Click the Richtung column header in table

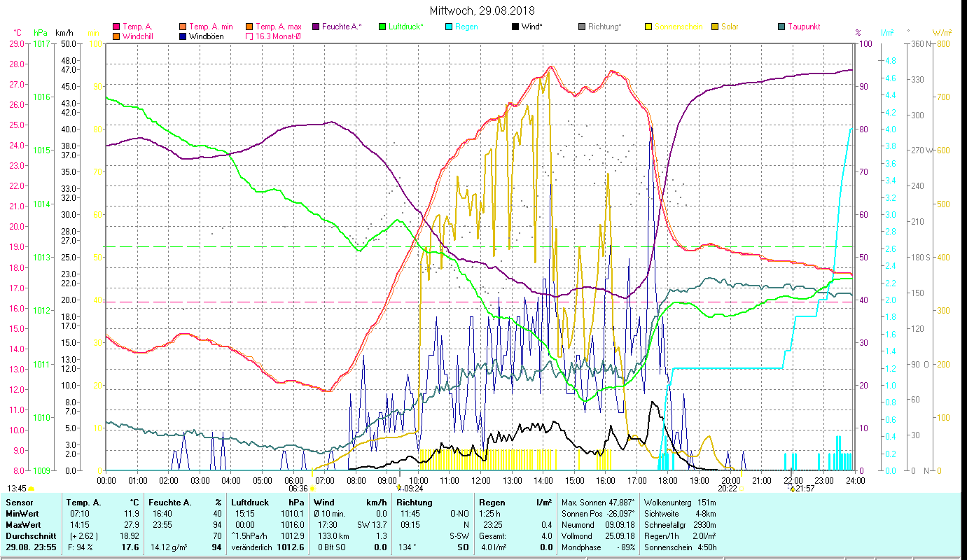(415, 503)
